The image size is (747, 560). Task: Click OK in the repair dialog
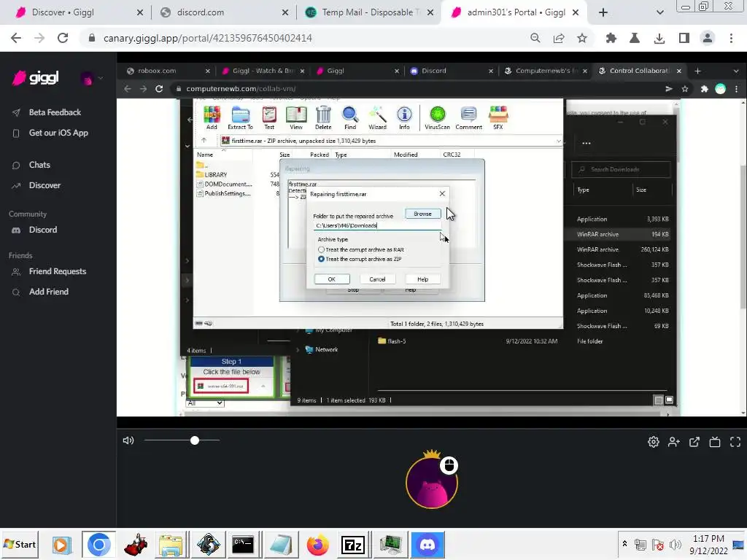point(332,279)
